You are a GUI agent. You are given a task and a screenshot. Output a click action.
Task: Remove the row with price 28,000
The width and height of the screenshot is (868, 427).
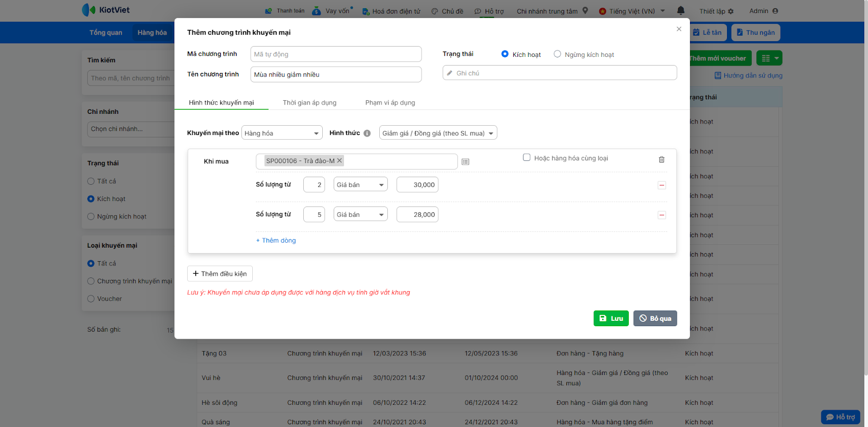coord(662,215)
